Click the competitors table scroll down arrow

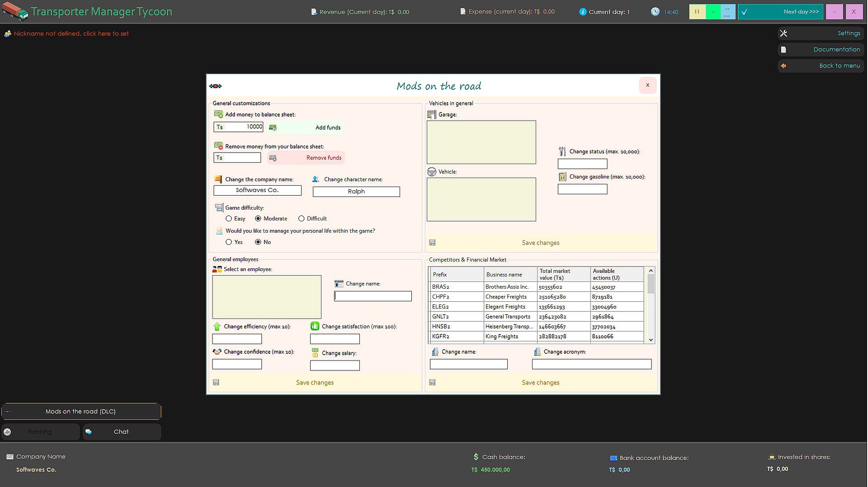click(x=651, y=340)
